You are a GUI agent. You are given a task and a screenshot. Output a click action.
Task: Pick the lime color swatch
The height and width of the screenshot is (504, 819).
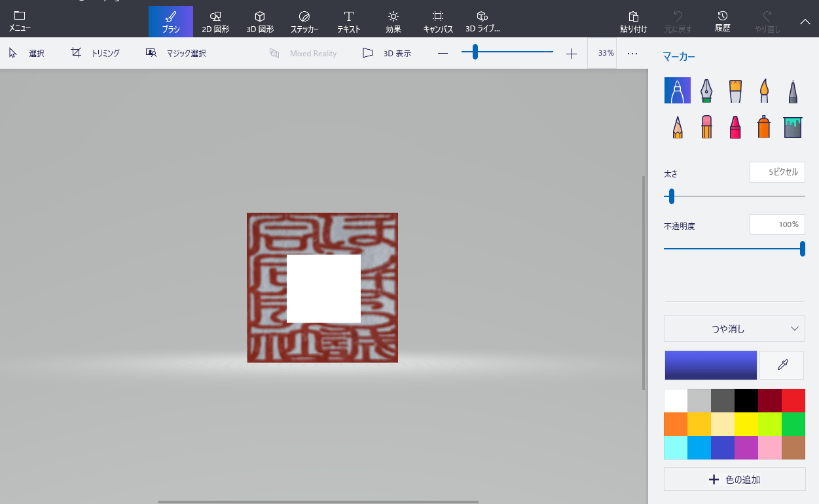(770, 424)
